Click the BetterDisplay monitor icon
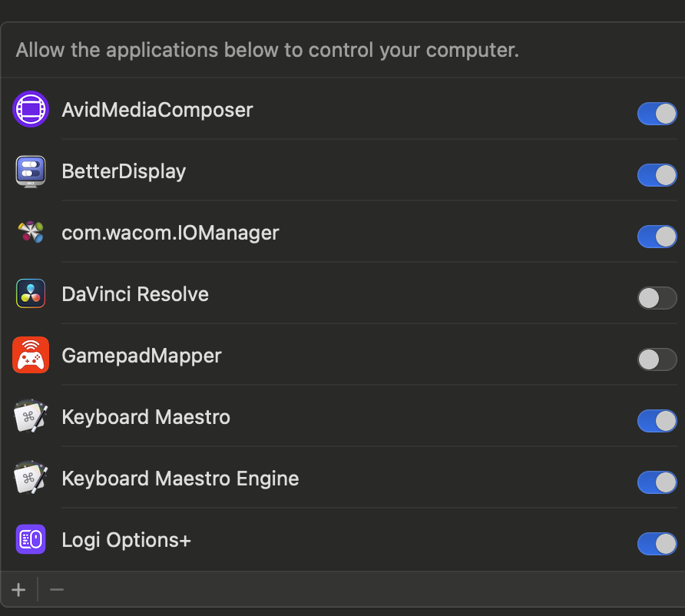685x616 pixels. [x=31, y=171]
